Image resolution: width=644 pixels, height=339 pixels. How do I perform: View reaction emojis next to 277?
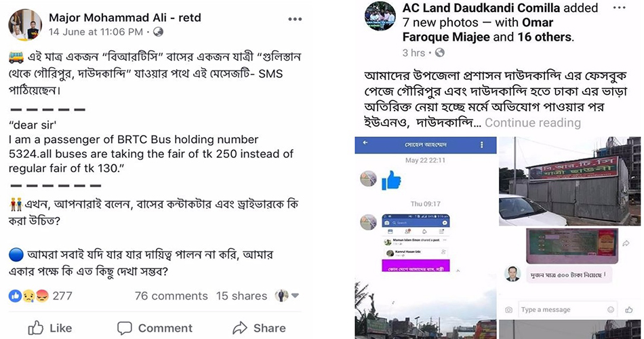(28, 296)
